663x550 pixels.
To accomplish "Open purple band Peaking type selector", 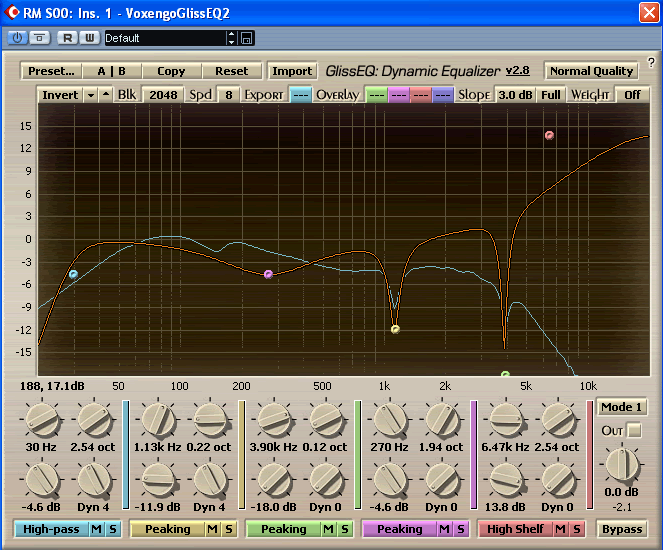I will click(400, 529).
